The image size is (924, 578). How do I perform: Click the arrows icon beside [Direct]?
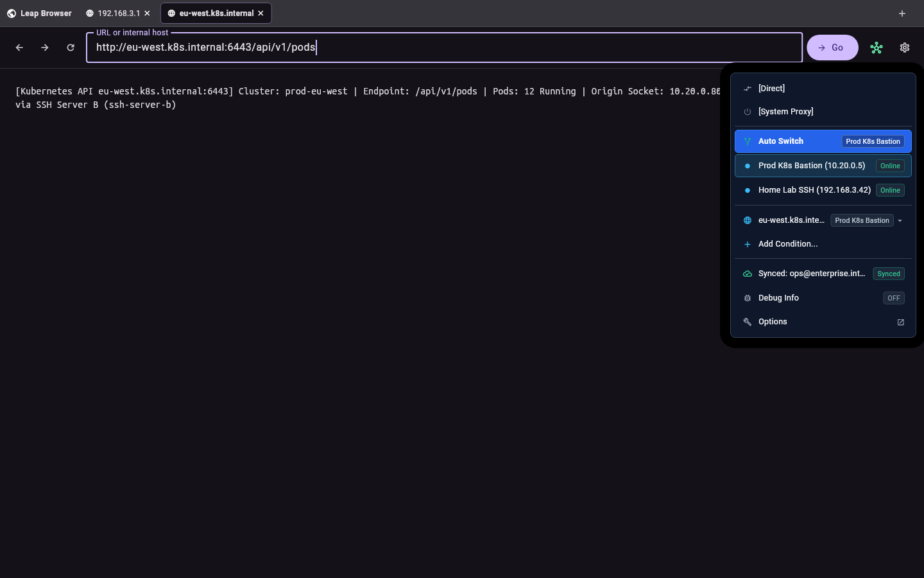[x=748, y=89]
